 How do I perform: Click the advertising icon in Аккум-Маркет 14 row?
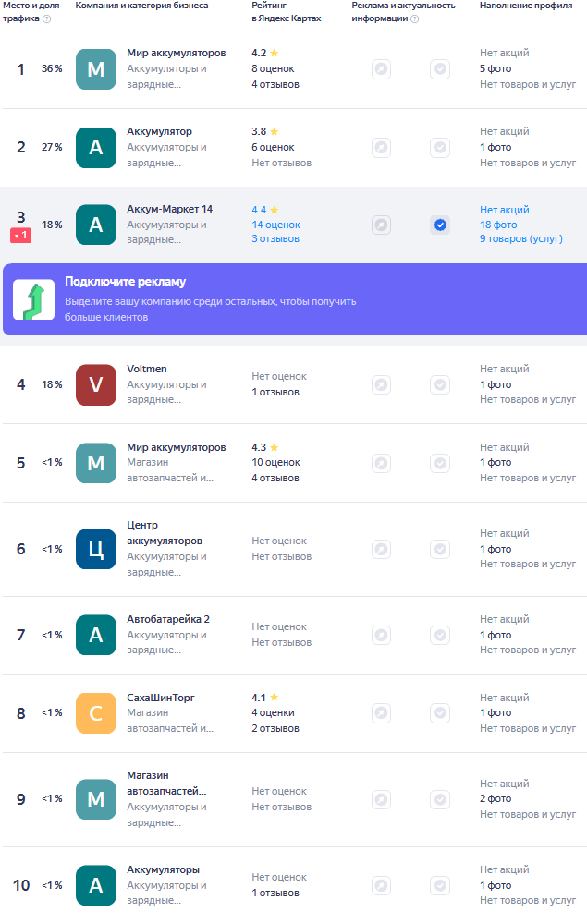(381, 225)
